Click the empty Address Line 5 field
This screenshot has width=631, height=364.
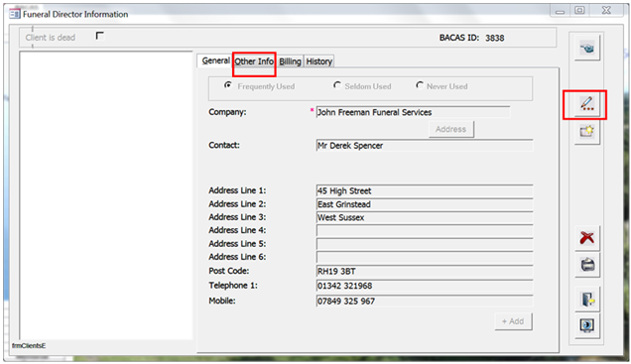point(425,244)
